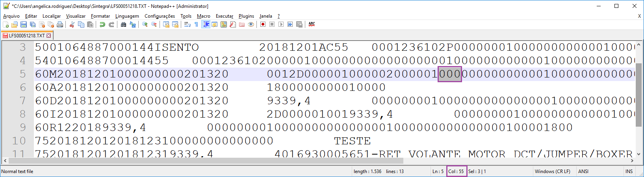Close document with X beside menu bar

(639, 16)
